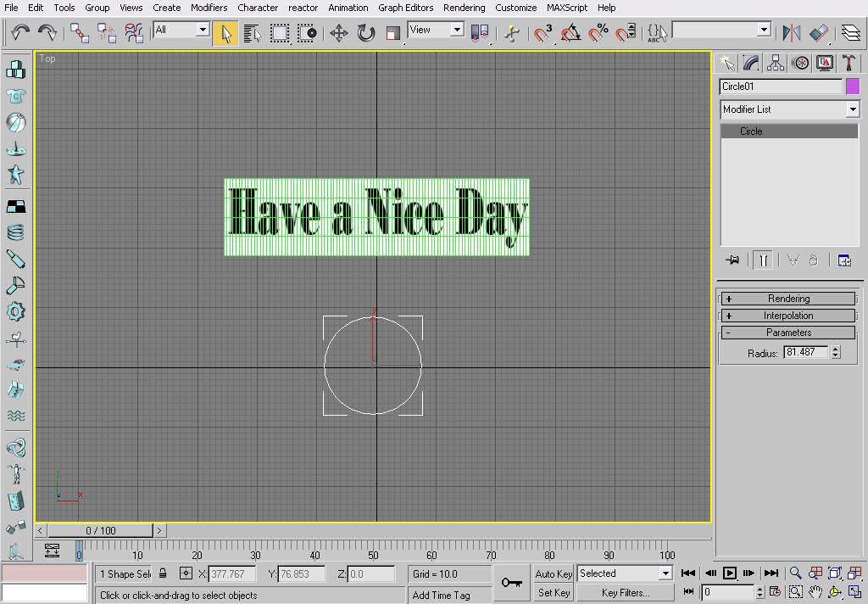Viewport: 868px width, 604px height.
Task: Toggle Window/Crossing selection mode
Action: [307, 33]
